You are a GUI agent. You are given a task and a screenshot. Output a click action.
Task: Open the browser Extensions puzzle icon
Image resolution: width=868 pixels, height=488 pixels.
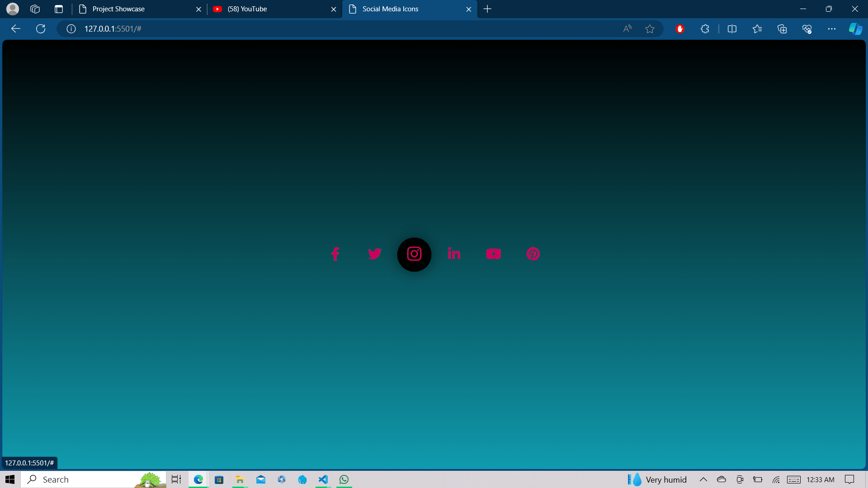pyautogui.click(x=705, y=29)
